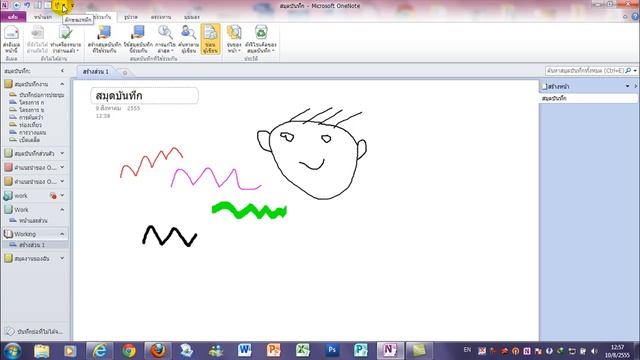Launch Google Chrome from taskbar

129,351
